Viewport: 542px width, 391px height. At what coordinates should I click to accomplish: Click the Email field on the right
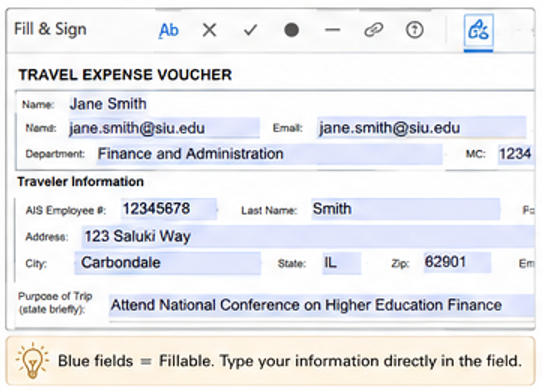pos(422,128)
